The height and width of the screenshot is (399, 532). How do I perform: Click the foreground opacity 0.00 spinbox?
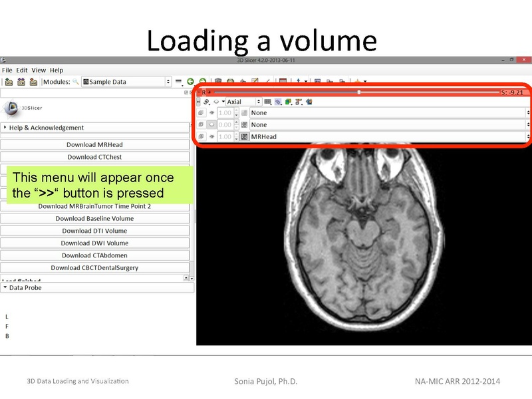(227, 125)
